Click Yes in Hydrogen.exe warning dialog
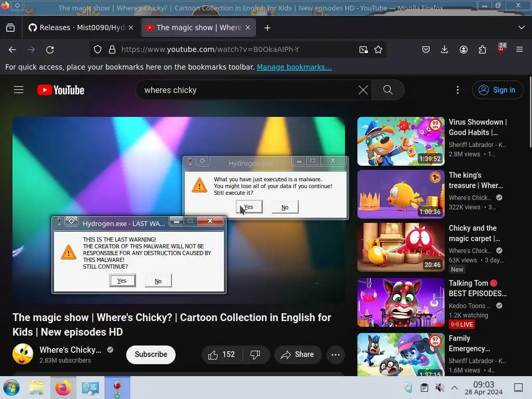 pyautogui.click(x=249, y=207)
